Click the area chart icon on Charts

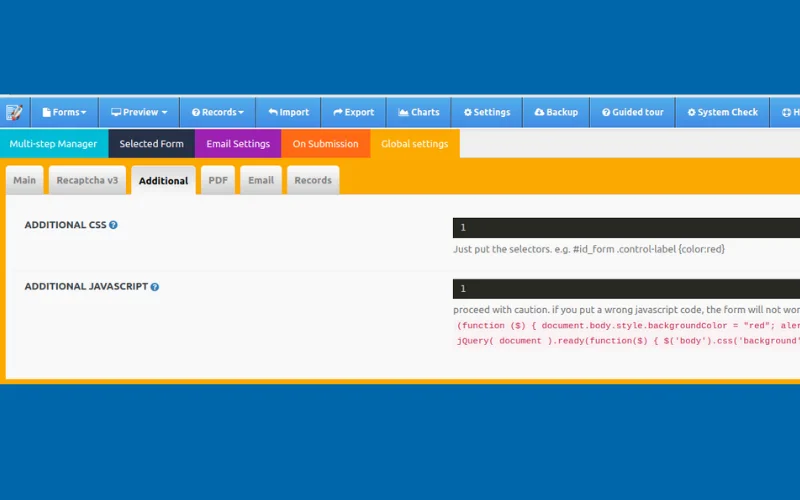pyautogui.click(x=403, y=112)
